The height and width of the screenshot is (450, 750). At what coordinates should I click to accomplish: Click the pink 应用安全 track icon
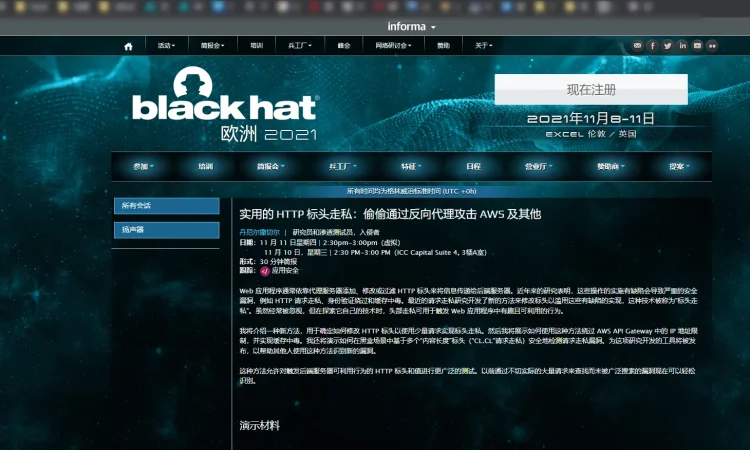(265, 271)
